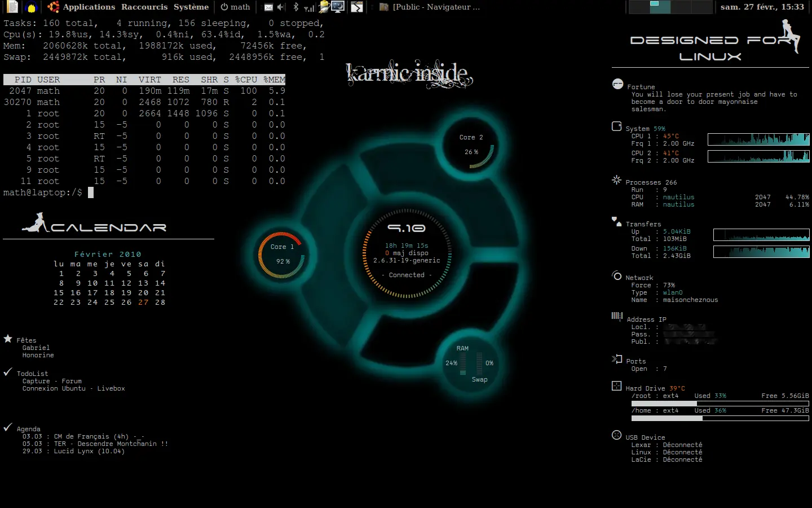This screenshot has width=812, height=508.
Task: Click the maisoncheznous network name
Action: point(690,300)
